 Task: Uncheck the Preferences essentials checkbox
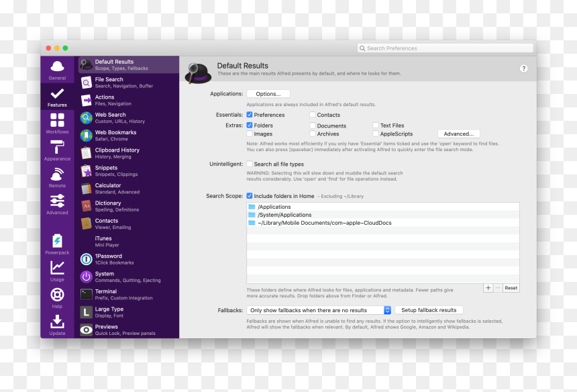[x=250, y=115]
